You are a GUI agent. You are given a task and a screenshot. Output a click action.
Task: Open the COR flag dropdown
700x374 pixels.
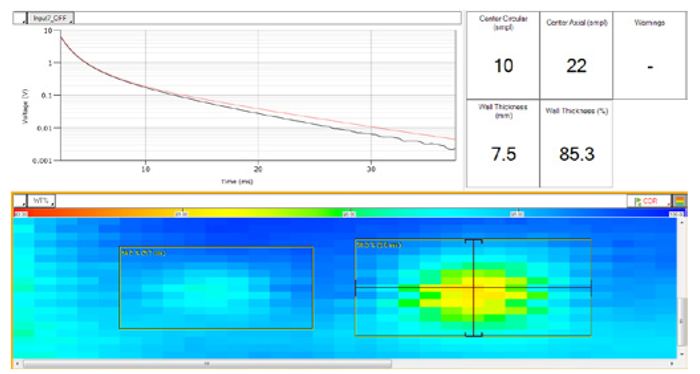coord(650,201)
